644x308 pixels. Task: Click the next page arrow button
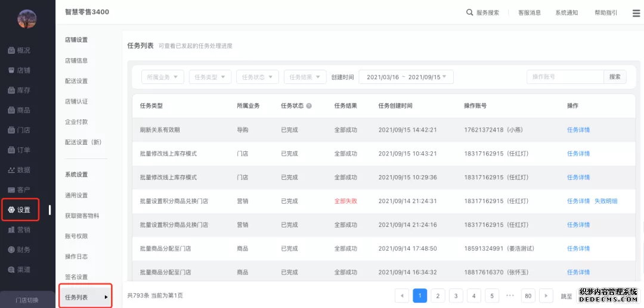546,295
